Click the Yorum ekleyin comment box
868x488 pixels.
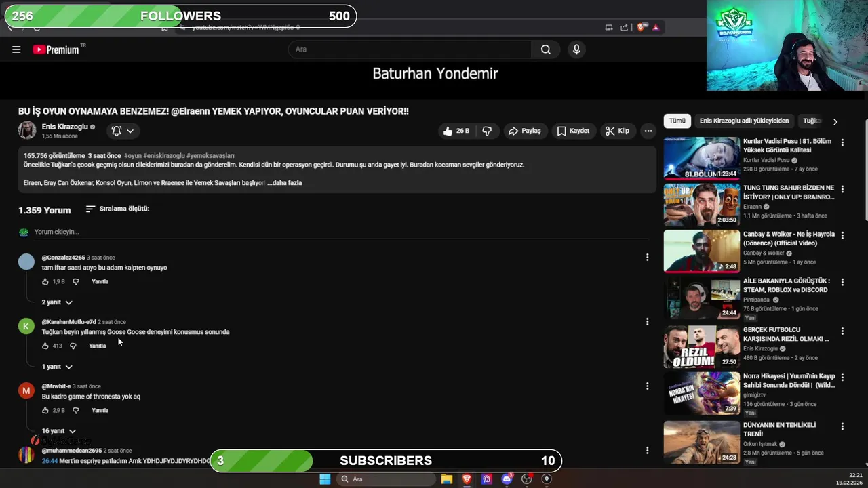[x=342, y=232]
